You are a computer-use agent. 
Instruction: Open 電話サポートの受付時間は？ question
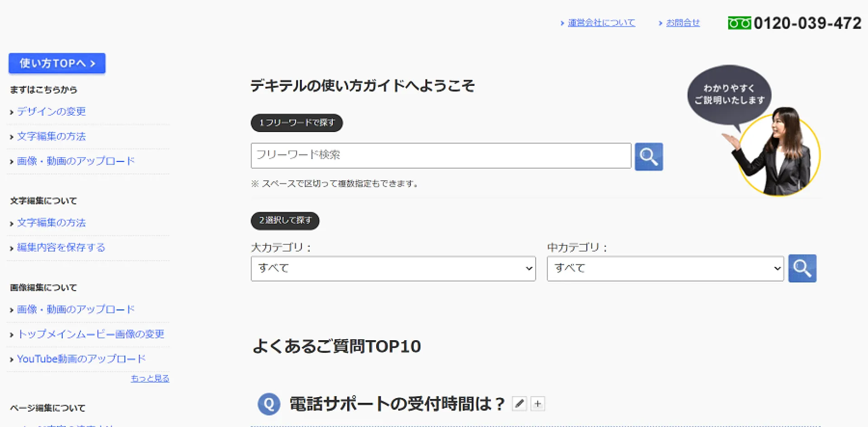397,404
